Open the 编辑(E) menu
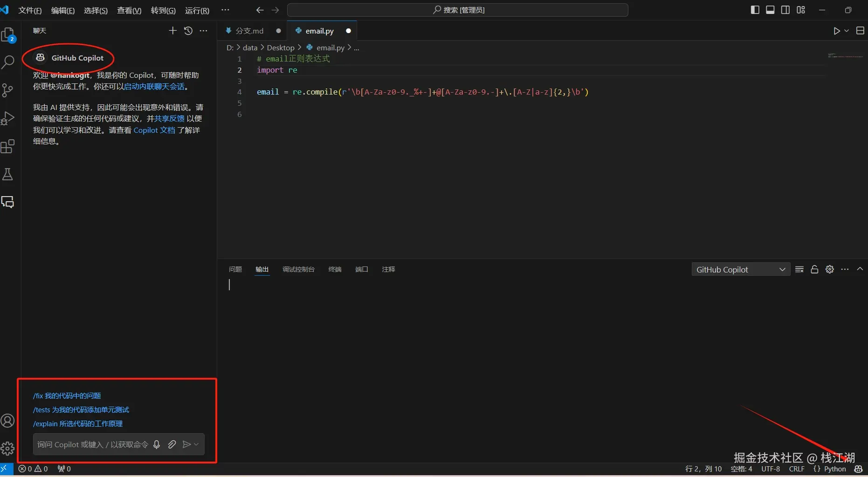868x477 pixels. [x=63, y=10]
